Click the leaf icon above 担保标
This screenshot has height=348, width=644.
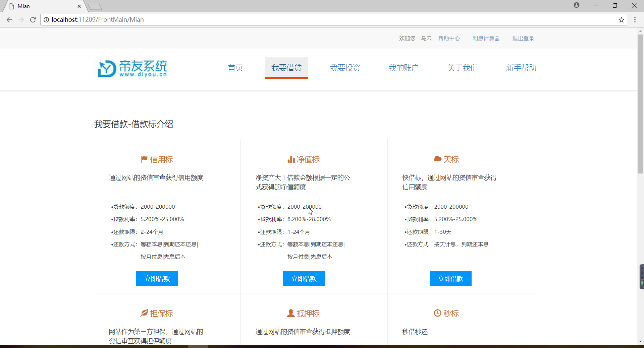point(144,313)
